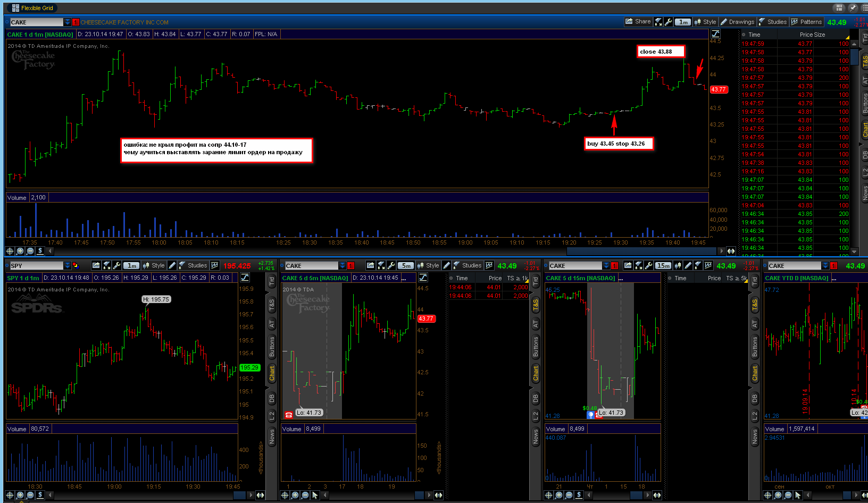This screenshot has width=868, height=503.
Task: Click the time and sales vertical scrollbar thumb
Action: [x=854, y=56]
